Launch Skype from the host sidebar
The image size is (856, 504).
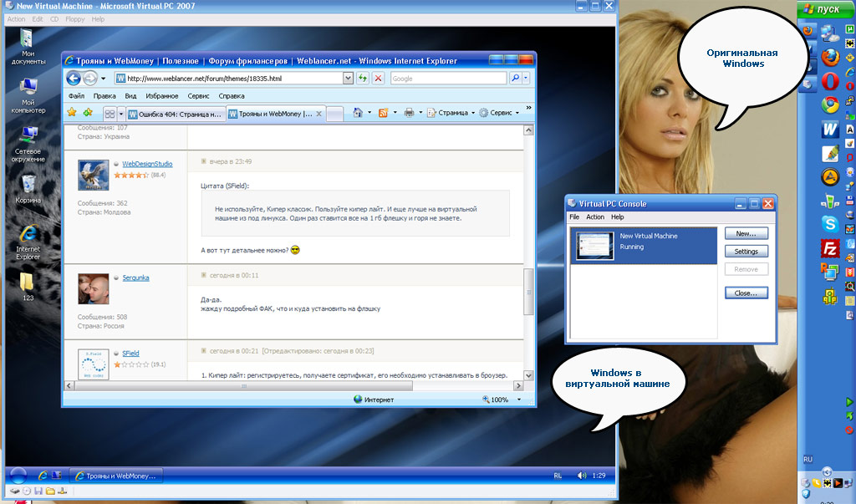[x=830, y=224]
